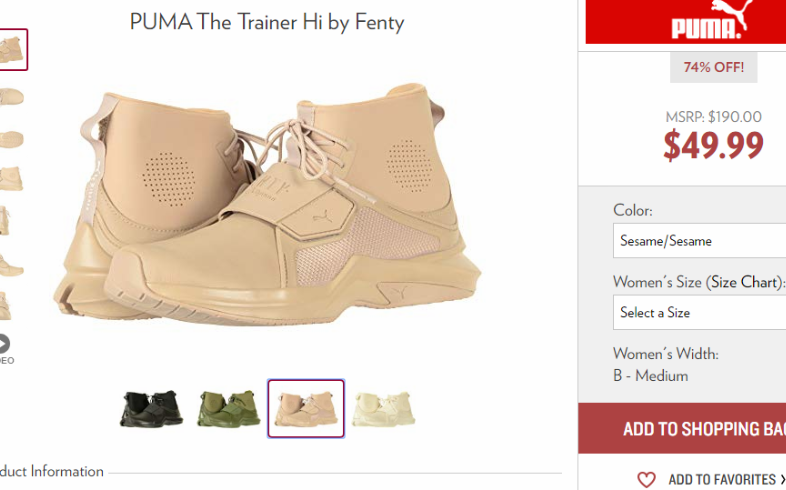Click the main product image of shoes

[x=267, y=206]
